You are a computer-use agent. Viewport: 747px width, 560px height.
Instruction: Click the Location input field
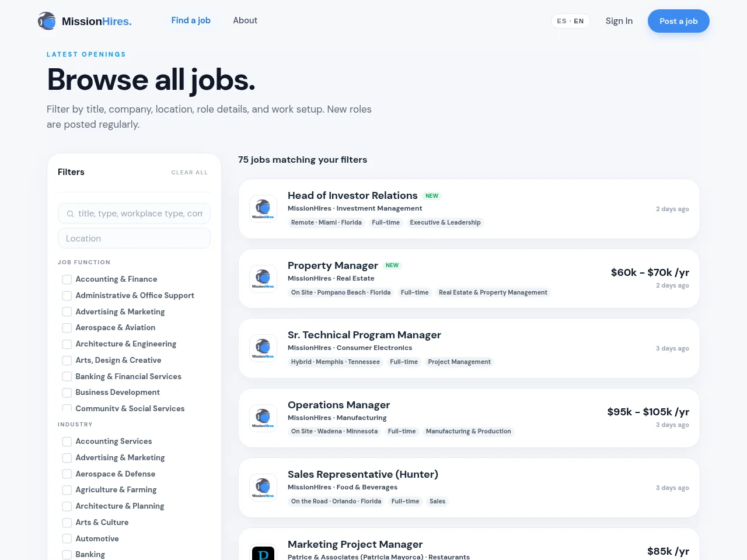134,238
